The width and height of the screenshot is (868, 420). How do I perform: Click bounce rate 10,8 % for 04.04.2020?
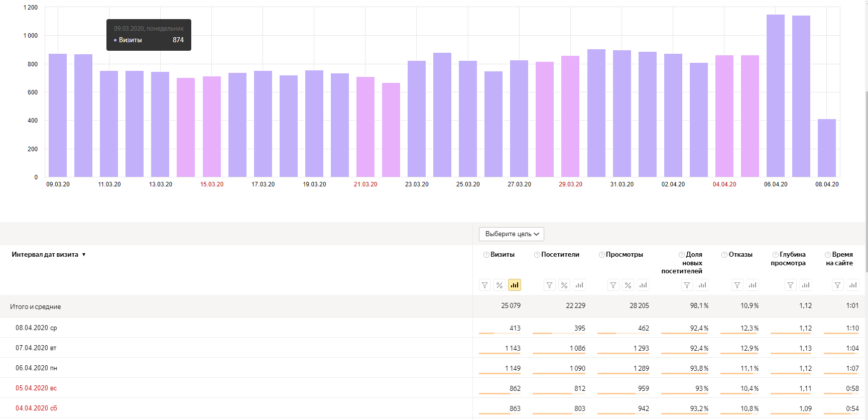(x=750, y=408)
